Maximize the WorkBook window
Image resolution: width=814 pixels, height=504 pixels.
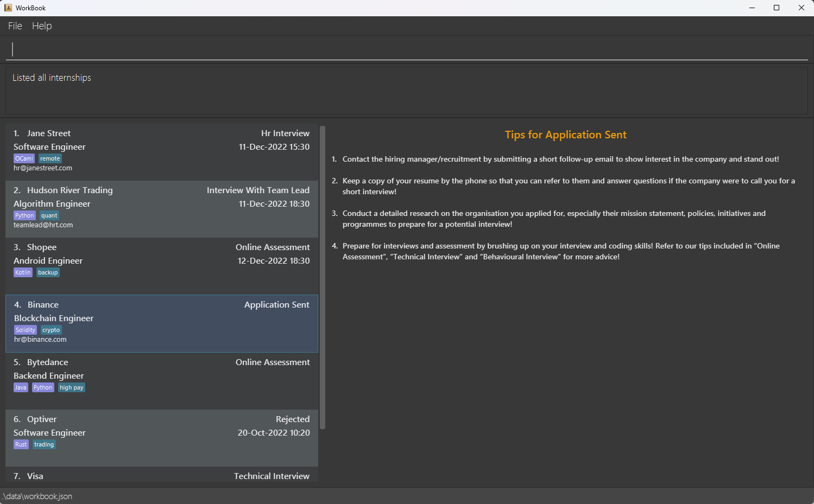tap(777, 8)
